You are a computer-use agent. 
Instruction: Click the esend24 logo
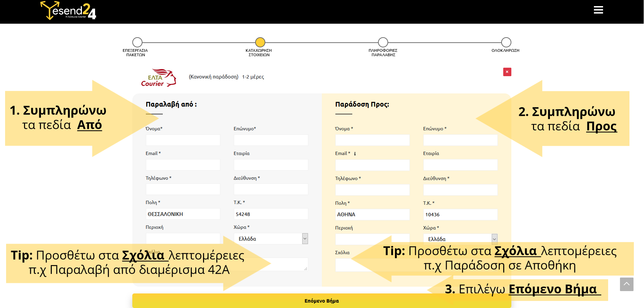pyautogui.click(x=68, y=10)
